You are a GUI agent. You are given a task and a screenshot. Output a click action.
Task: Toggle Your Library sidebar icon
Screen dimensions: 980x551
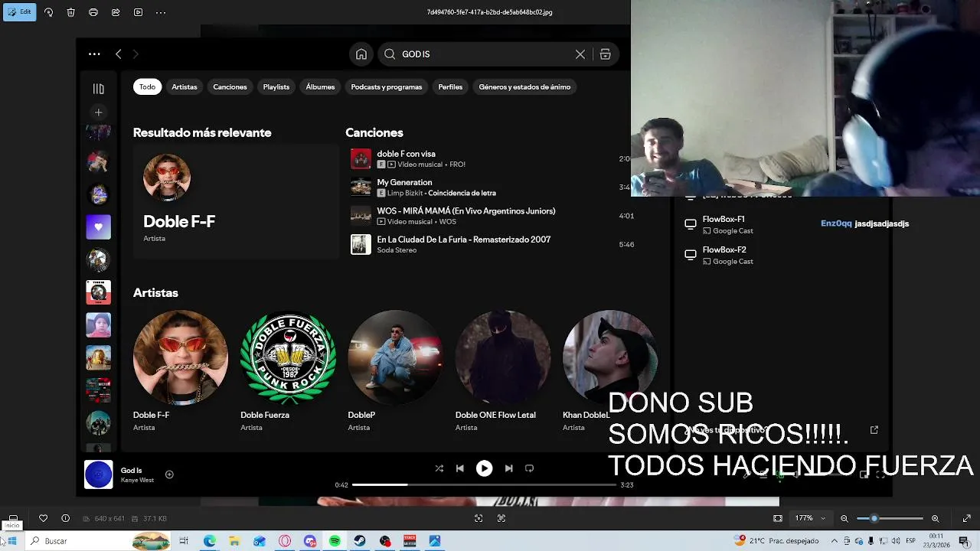tap(98, 89)
